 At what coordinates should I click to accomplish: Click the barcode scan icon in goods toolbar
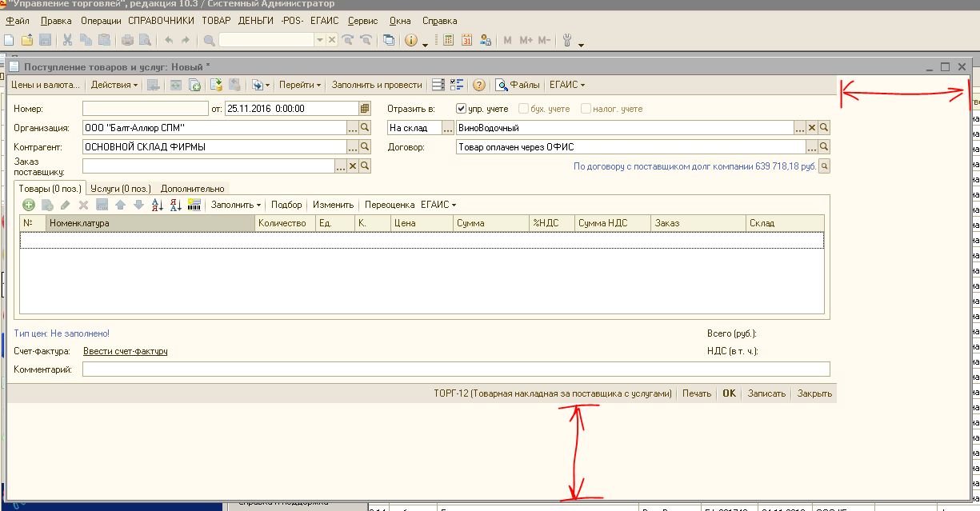tap(194, 206)
